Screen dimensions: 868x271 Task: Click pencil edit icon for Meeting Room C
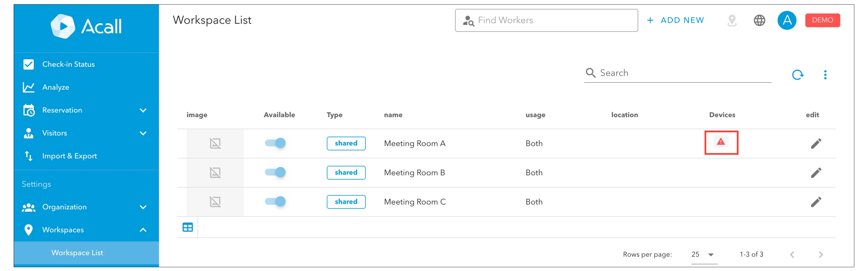pos(816,202)
